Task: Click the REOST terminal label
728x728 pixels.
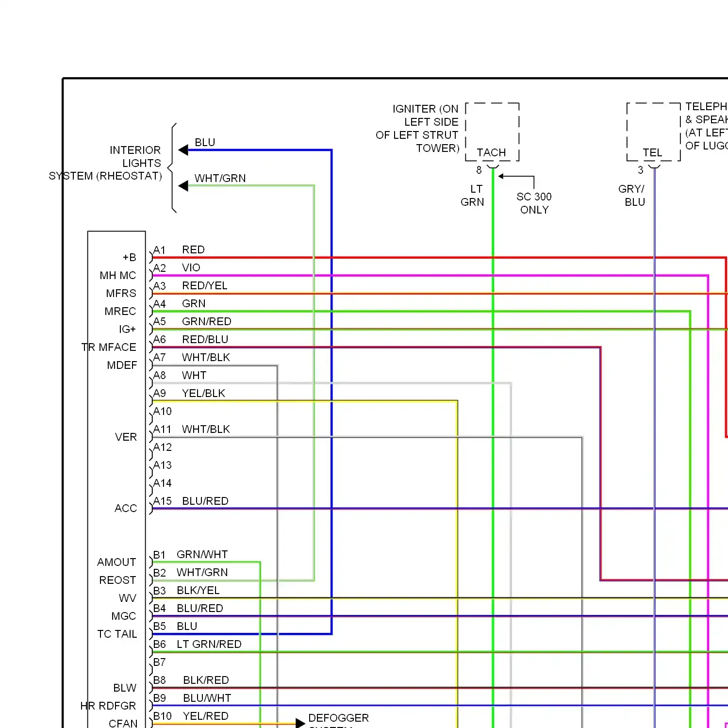Action: pyautogui.click(x=117, y=580)
